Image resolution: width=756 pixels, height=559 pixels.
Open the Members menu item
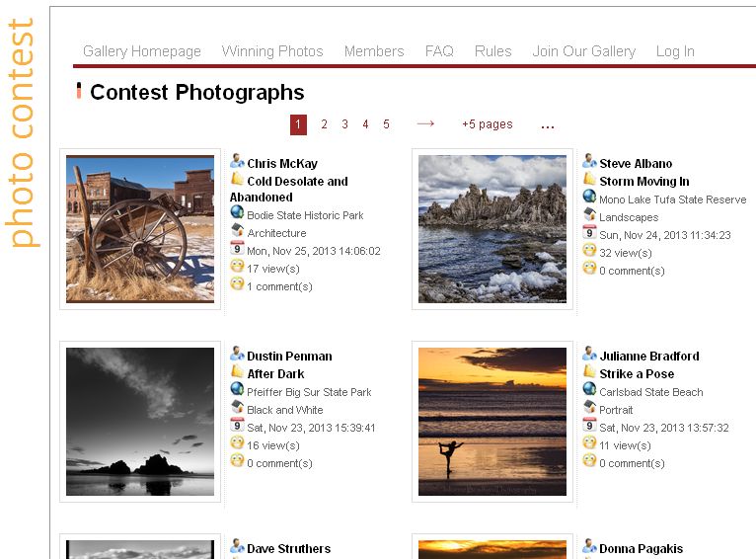(x=374, y=51)
